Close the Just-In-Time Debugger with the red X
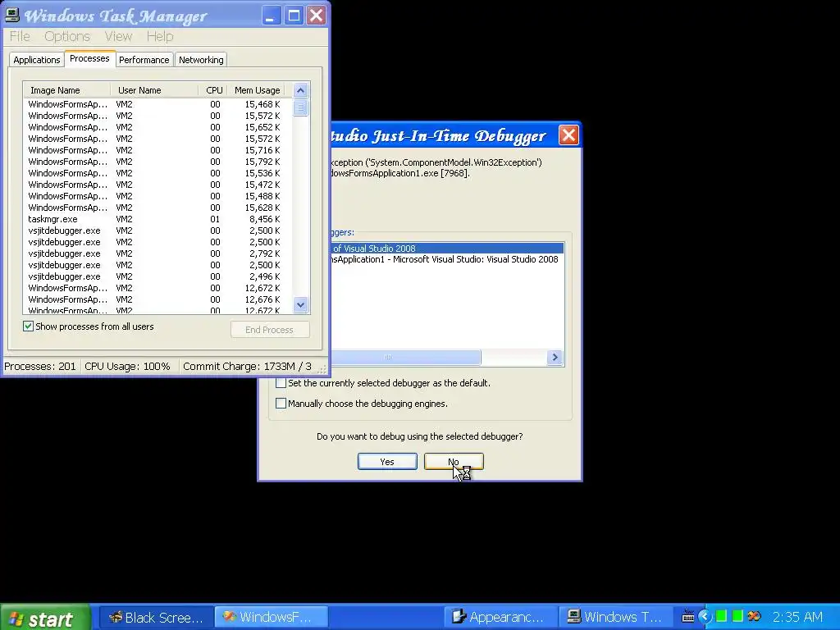The image size is (840, 630). 568,135
